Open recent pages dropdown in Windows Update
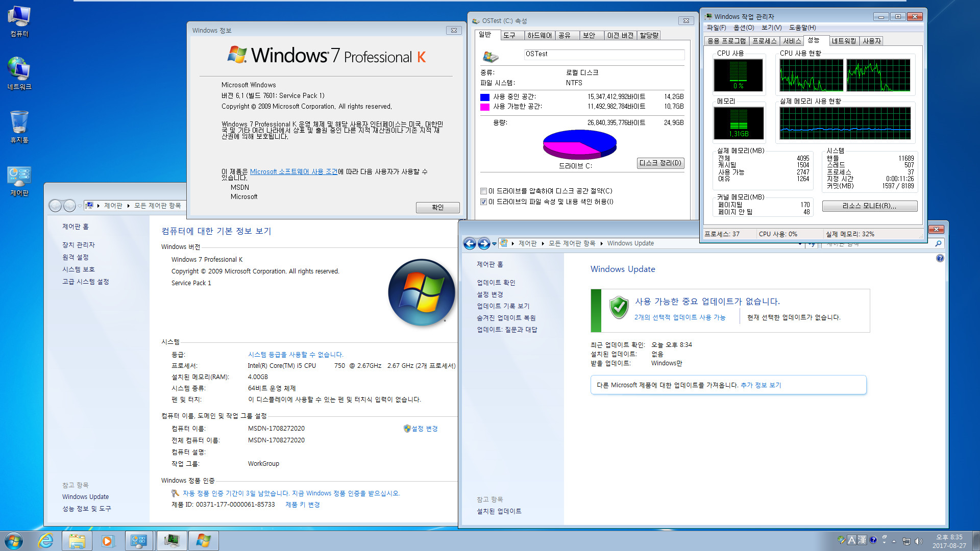This screenshot has height=551, width=980. click(494, 244)
